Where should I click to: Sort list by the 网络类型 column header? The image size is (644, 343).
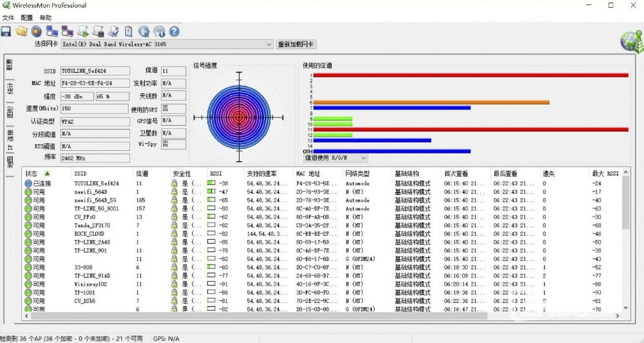point(368,173)
